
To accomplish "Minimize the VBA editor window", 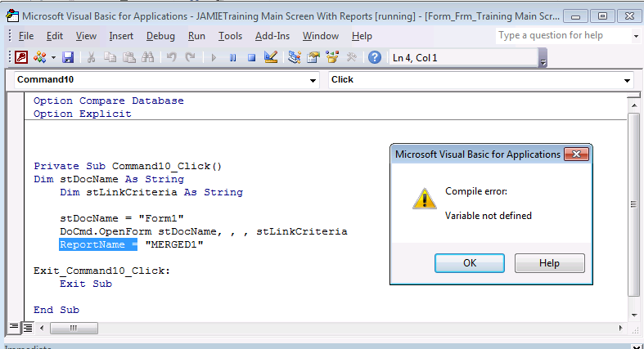I will point(575,16).
